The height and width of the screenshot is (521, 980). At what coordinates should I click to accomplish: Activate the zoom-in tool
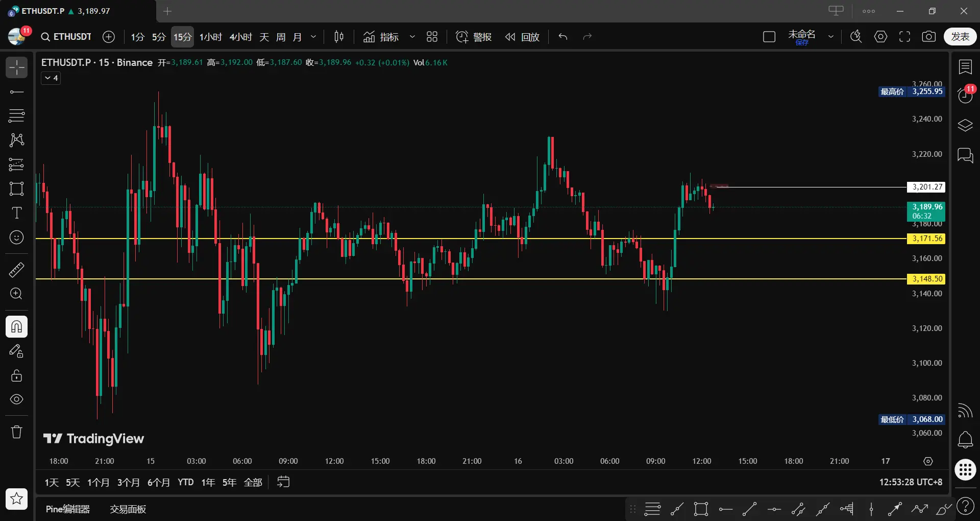(16, 294)
